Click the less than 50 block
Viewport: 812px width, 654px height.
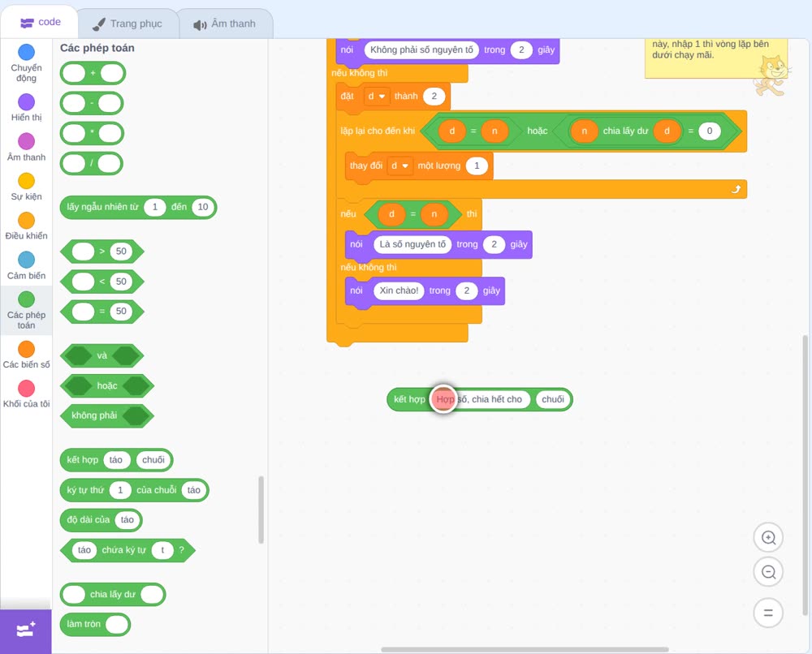tap(102, 282)
